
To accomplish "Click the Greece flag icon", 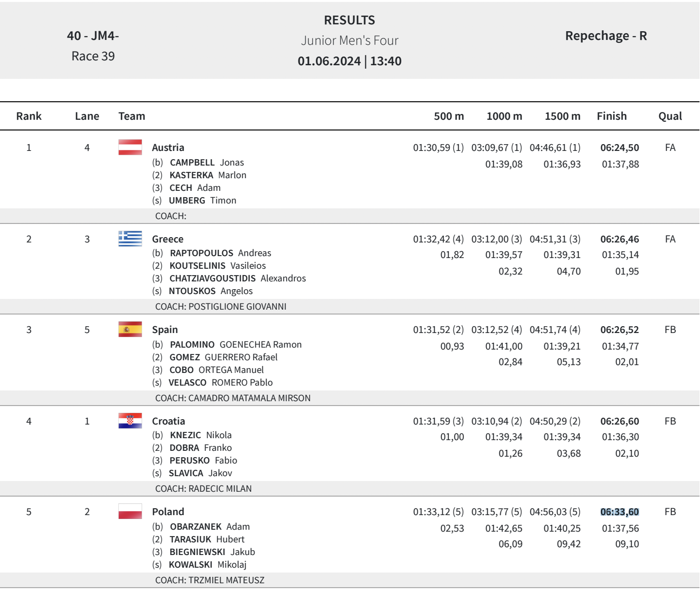I will pyautogui.click(x=130, y=239).
